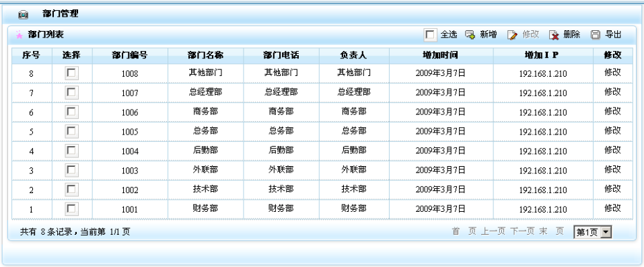Click the 上一页 previous page link

click(493, 231)
